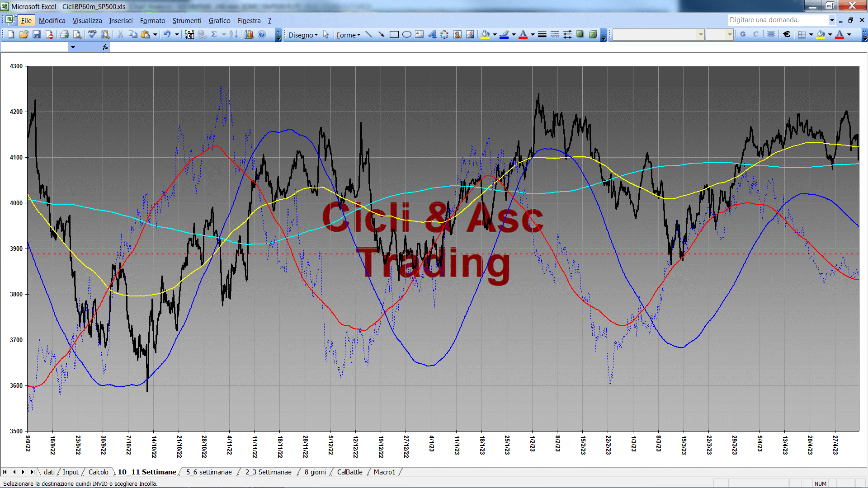This screenshot has width=868, height=488.
Task: Expand the paste options arrow
Action: pos(155,34)
